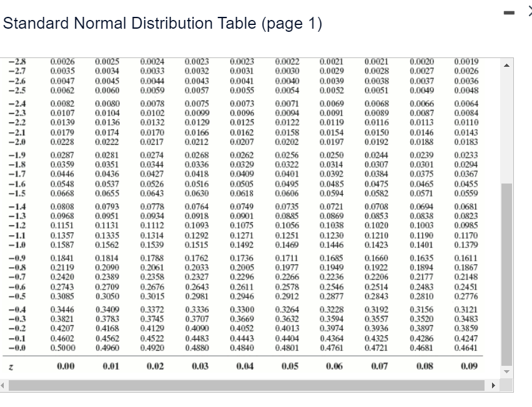Click the vertical scrollbar down arrow
The image size is (532, 407).
(x=506, y=371)
